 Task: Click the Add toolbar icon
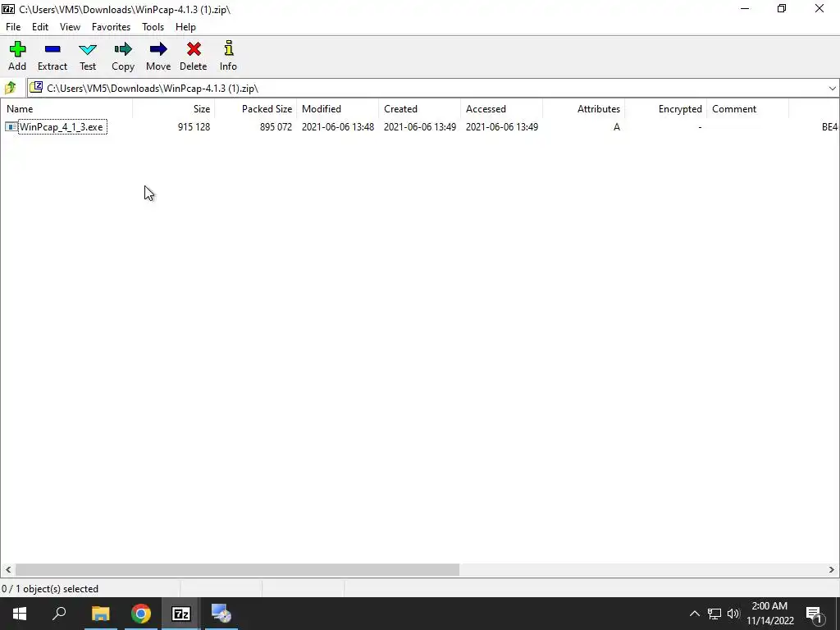17,50
